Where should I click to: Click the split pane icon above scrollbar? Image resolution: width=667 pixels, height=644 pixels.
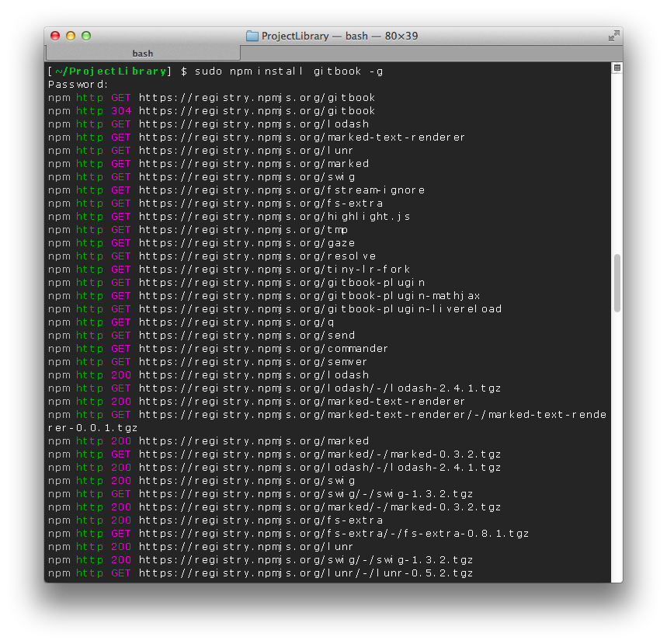pos(617,68)
